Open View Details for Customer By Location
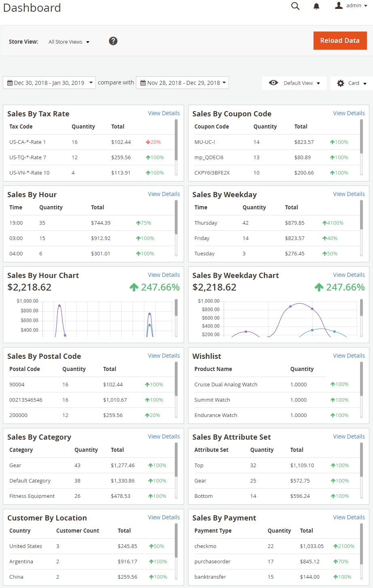Image resolution: width=373 pixels, height=588 pixels. [x=164, y=517]
